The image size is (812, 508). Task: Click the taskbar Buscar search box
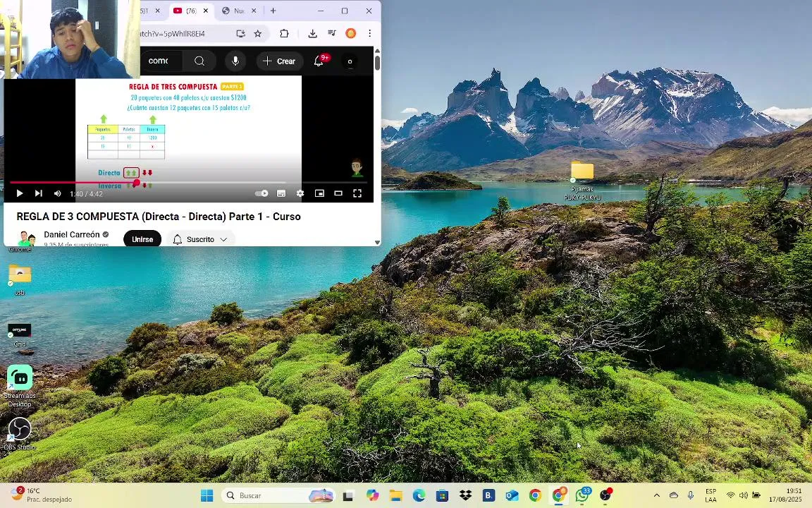coord(278,495)
